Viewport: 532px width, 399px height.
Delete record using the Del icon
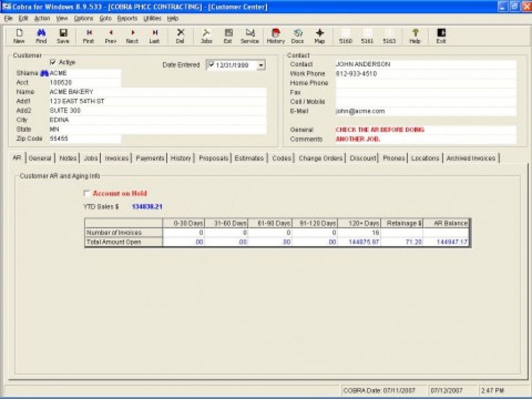180,36
